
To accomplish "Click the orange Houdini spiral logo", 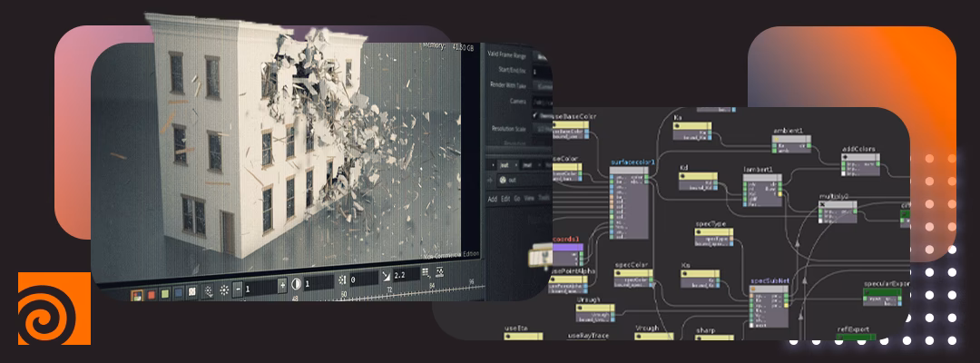I will [x=54, y=309].
